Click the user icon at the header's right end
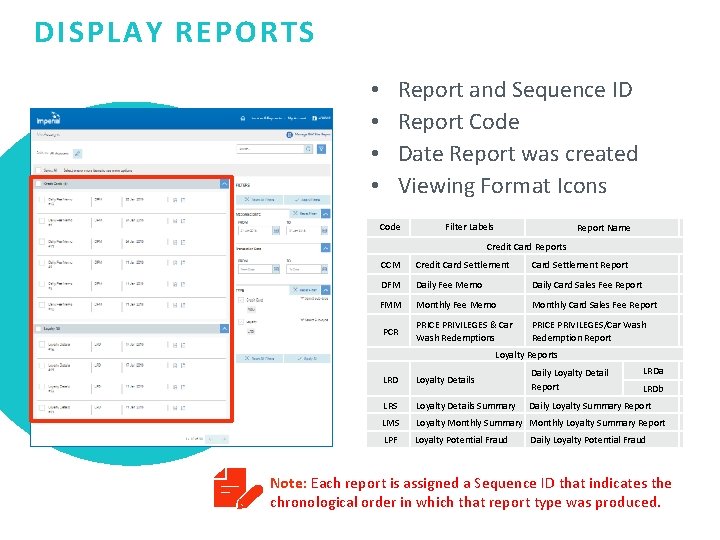 click(315, 118)
